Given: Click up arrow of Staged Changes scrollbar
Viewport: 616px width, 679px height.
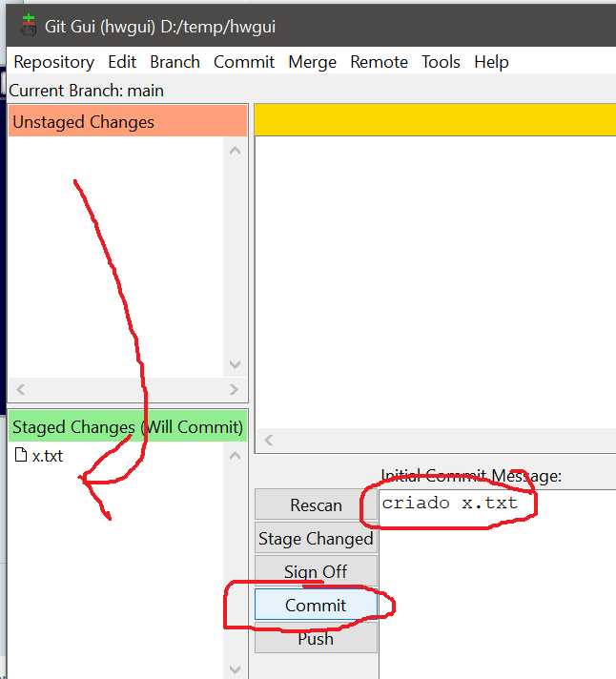Looking at the screenshot, I should click(x=236, y=456).
